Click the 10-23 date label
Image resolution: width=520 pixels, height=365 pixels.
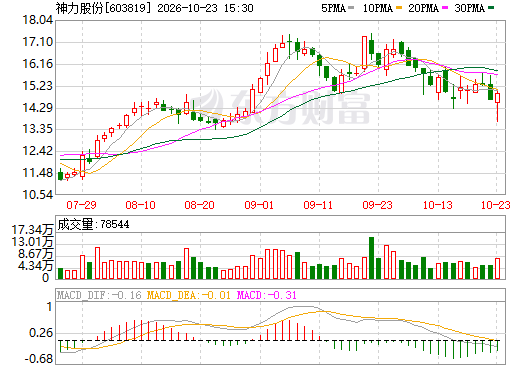click(x=496, y=205)
